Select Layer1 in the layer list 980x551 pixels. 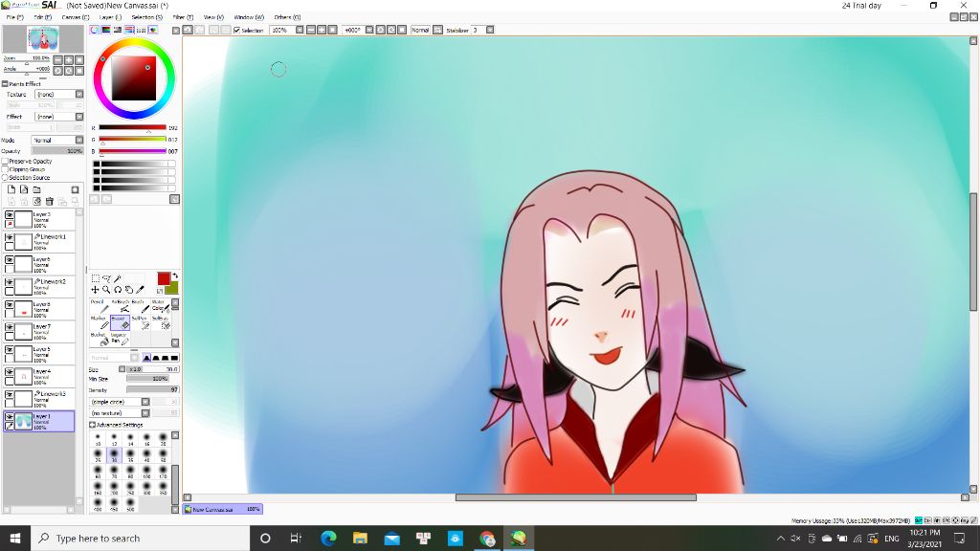tap(38, 421)
